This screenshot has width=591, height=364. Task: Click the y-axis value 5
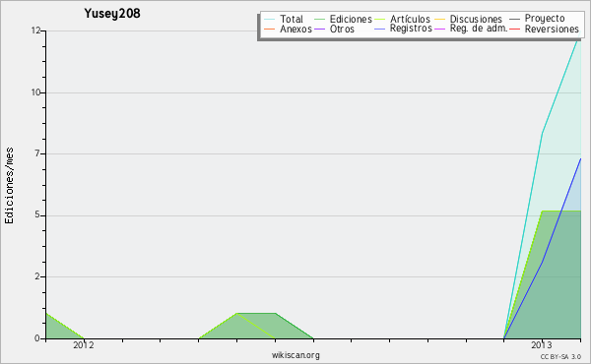point(37,214)
